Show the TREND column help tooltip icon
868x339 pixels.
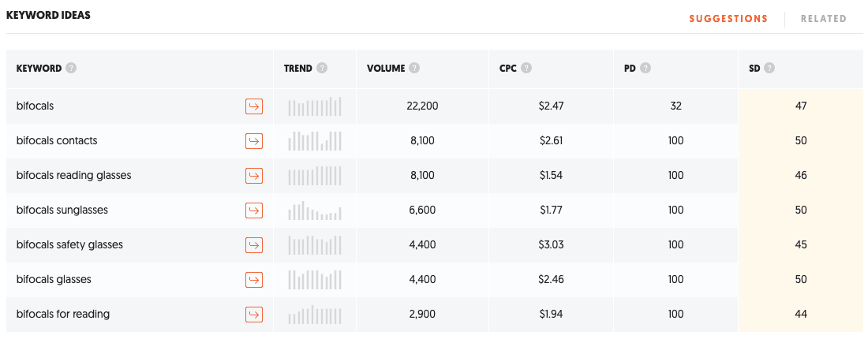click(322, 69)
